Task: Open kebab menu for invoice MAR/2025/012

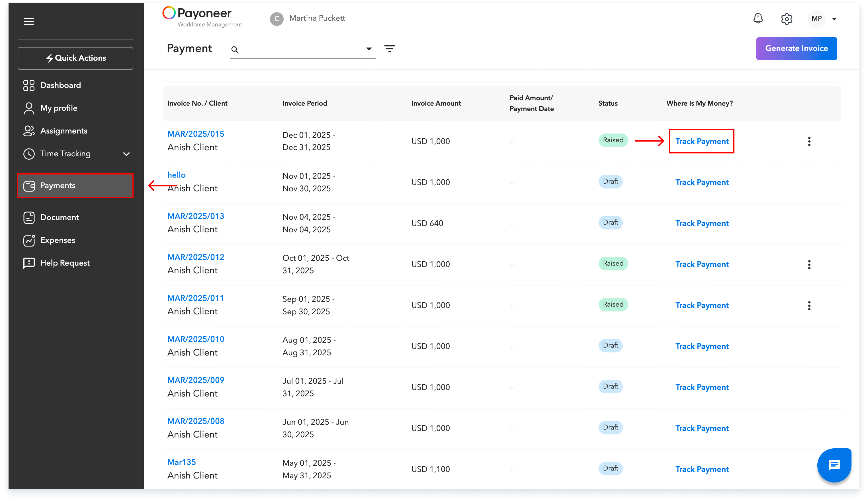Action: [809, 264]
